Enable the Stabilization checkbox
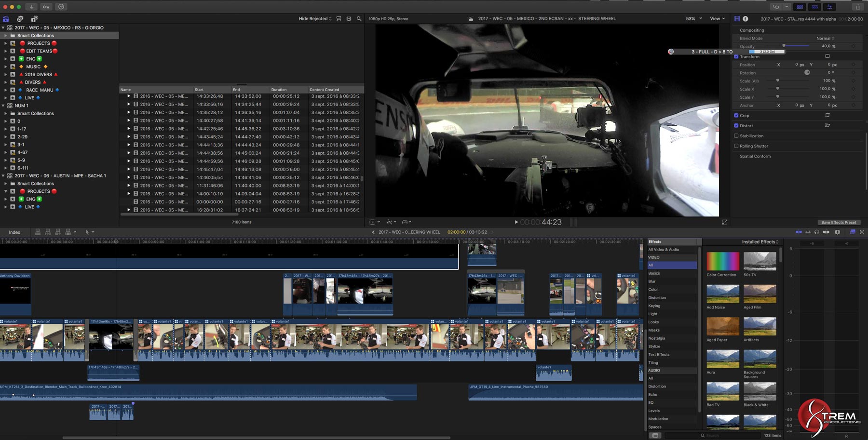Screen dimensions: 868x440 (x=736, y=136)
